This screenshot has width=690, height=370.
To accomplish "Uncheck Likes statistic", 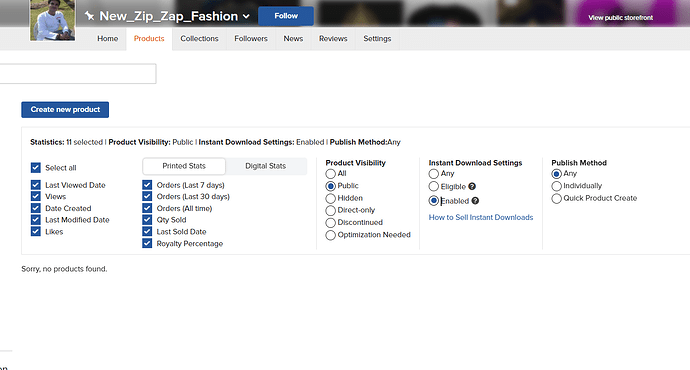I will pyautogui.click(x=36, y=231).
